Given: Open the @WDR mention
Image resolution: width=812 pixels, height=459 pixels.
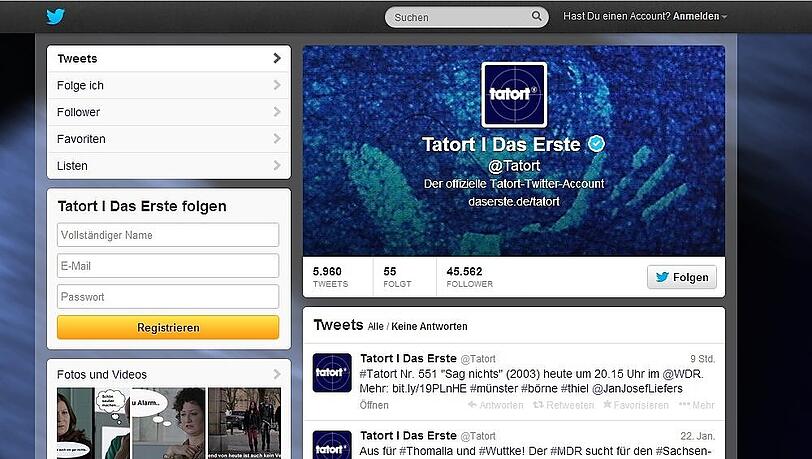Looking at the screenshot, I should (680, 374).
